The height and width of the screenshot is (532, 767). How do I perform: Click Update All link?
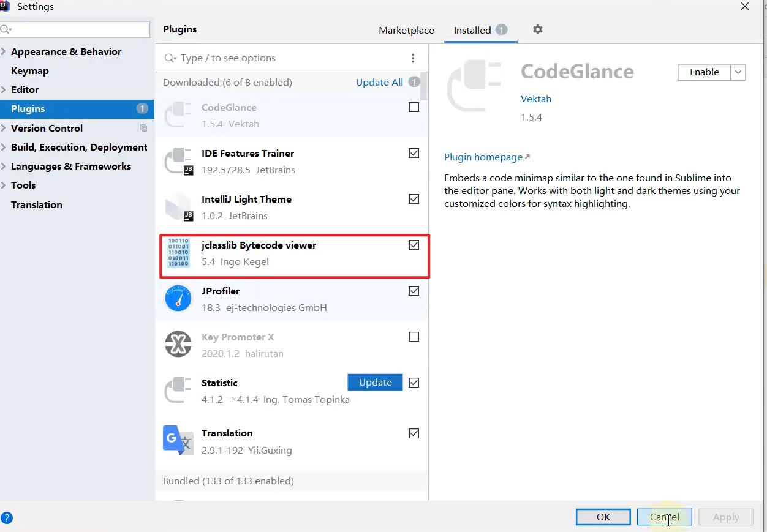coord(379,82)
